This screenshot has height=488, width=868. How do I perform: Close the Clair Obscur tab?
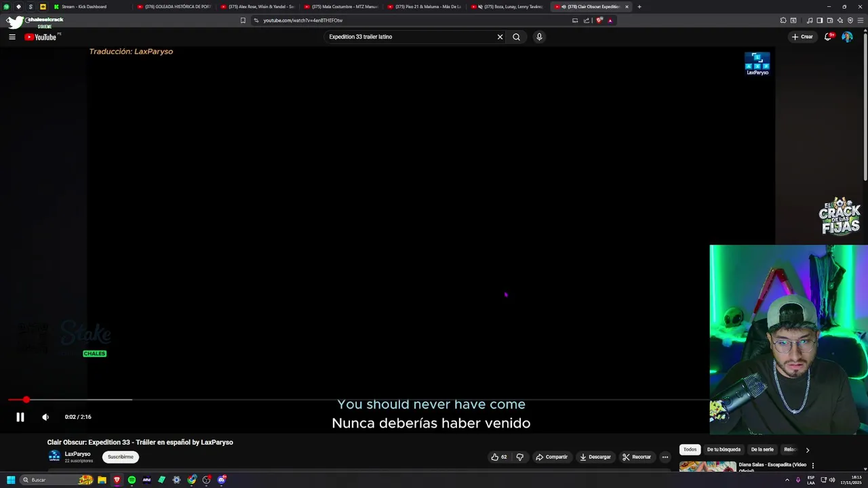[x=627, y=7]
